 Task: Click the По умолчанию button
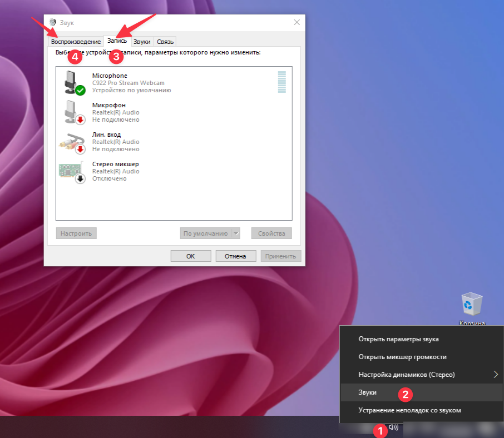[x=206, y=233]
